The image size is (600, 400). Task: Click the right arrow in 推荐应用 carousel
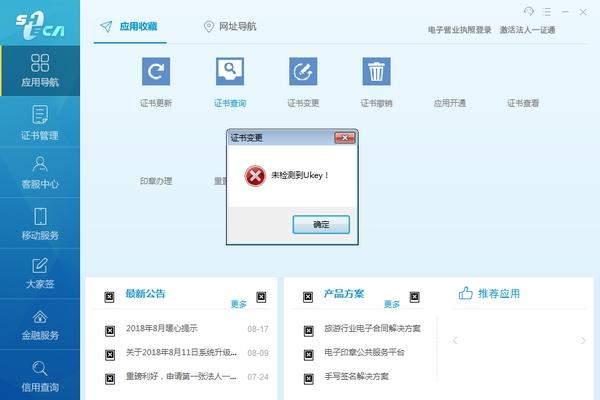[583, 340]
